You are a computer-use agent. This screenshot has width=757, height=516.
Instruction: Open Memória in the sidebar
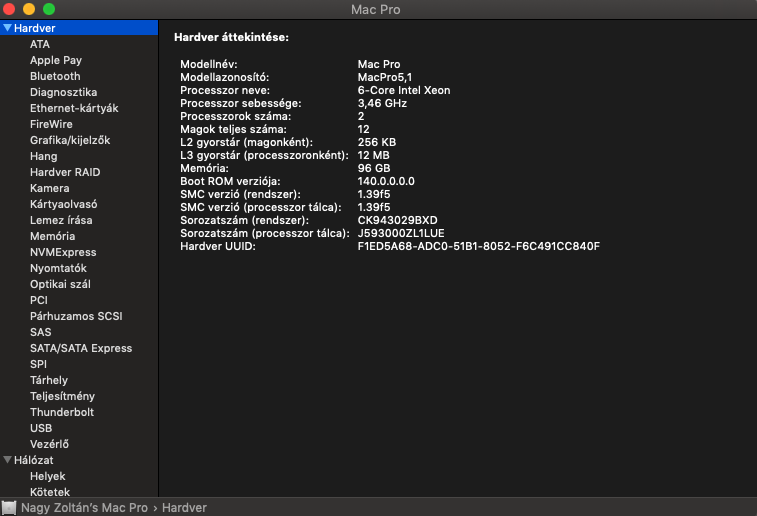52,236
